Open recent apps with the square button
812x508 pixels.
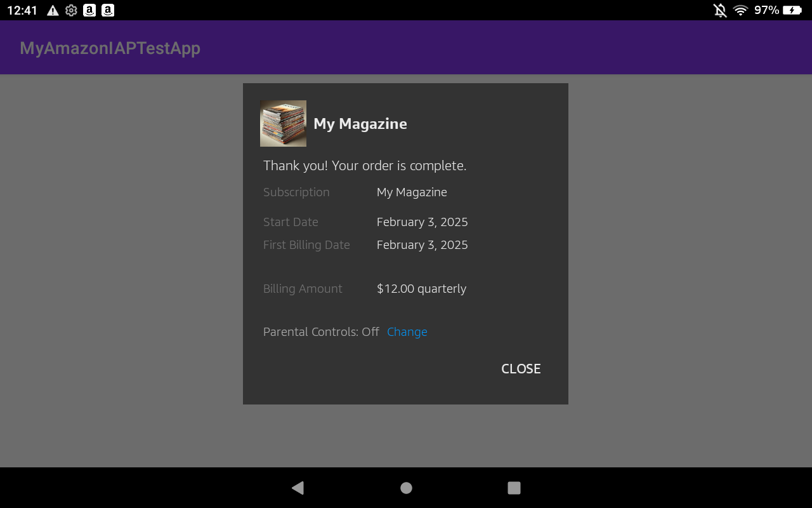pyautogui.click(x=514, y=488)
